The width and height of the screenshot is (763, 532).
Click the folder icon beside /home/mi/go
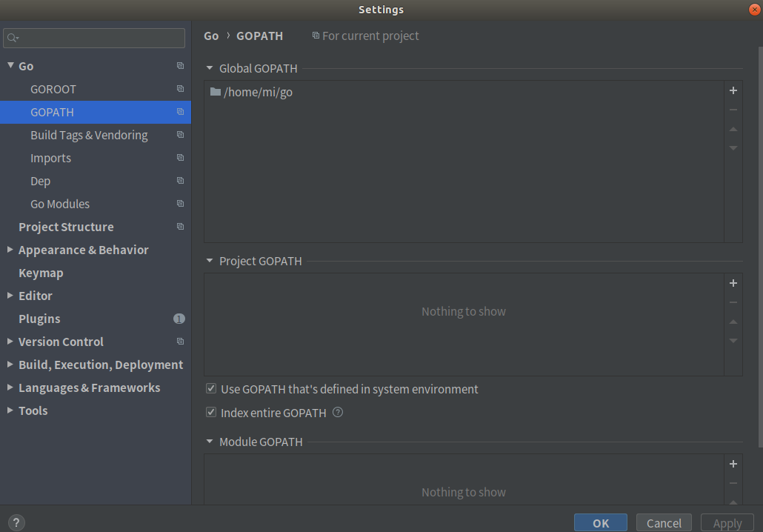tap(213, 92)
